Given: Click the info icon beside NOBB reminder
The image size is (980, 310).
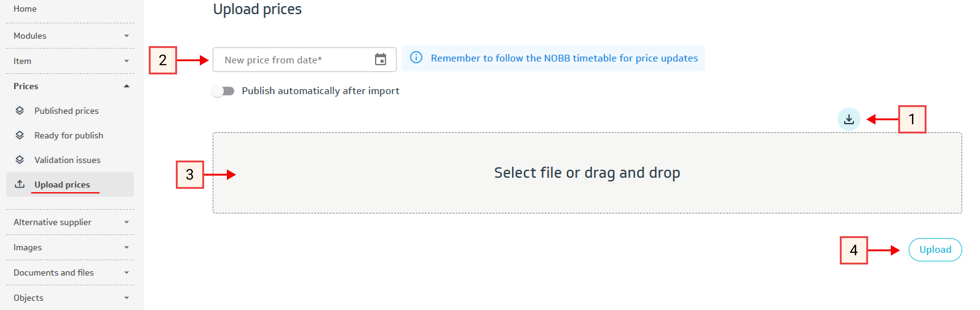Looking at the screenshot, I should pyautogui.click(x=416, y=58).
